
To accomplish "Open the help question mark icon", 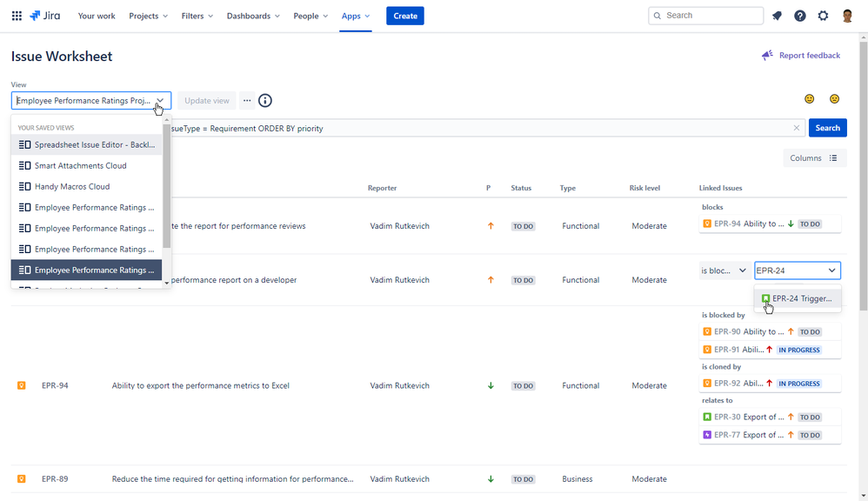I will point(800,16).
